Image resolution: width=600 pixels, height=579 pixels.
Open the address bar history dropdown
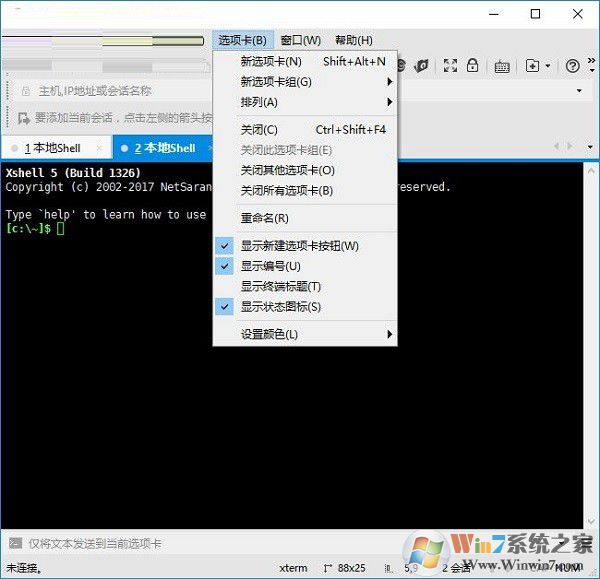click(579, 91)
